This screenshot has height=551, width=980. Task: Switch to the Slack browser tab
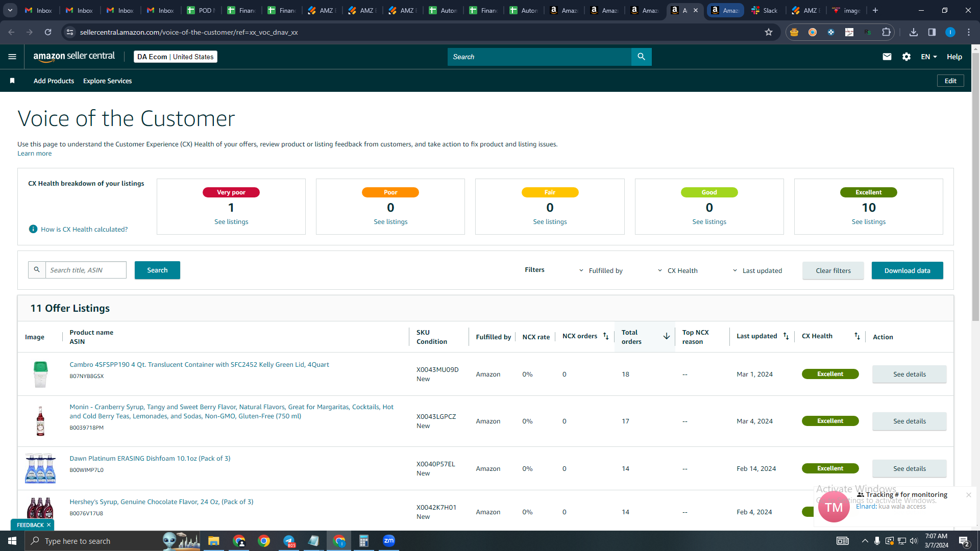(x=764, y=10)
